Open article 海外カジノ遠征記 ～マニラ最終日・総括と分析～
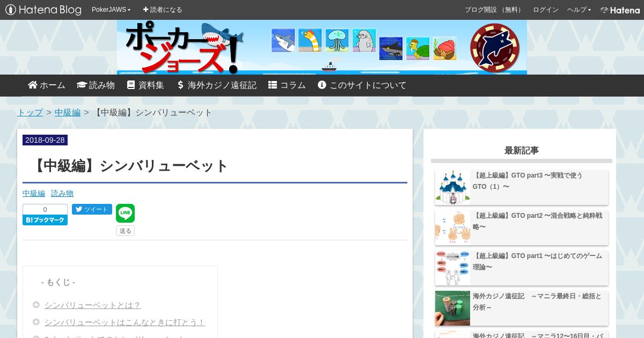 click(x=537, y=302)
